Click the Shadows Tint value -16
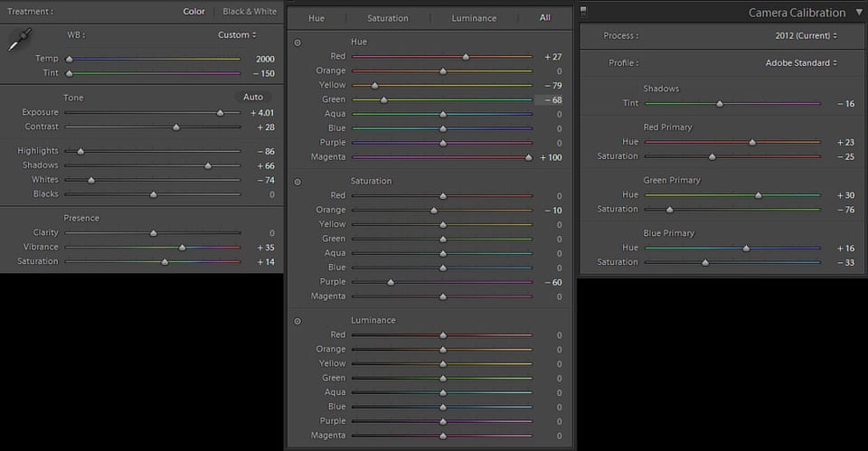Image resolution: width=868 pixels, height=451 pixels. pos(846,103)
